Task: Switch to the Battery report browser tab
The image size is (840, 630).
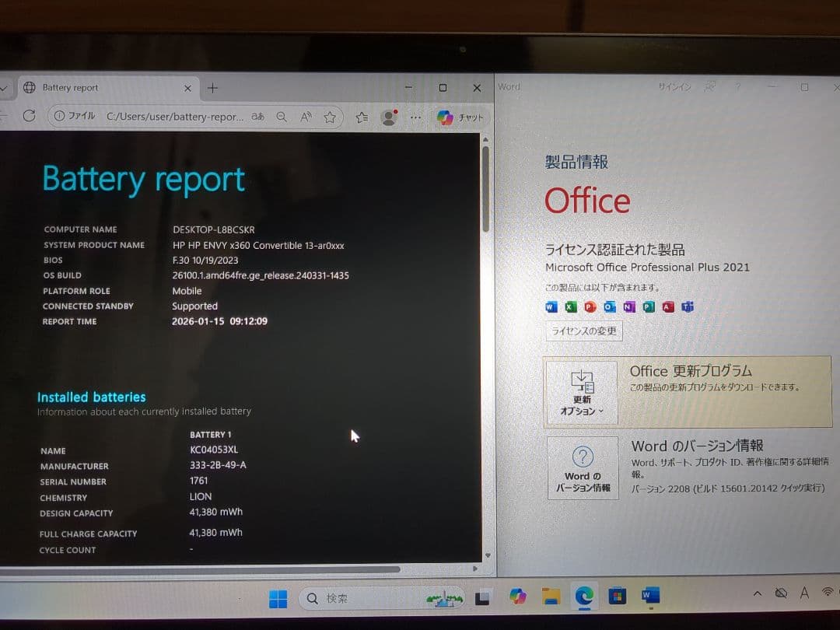Action: 101,87
